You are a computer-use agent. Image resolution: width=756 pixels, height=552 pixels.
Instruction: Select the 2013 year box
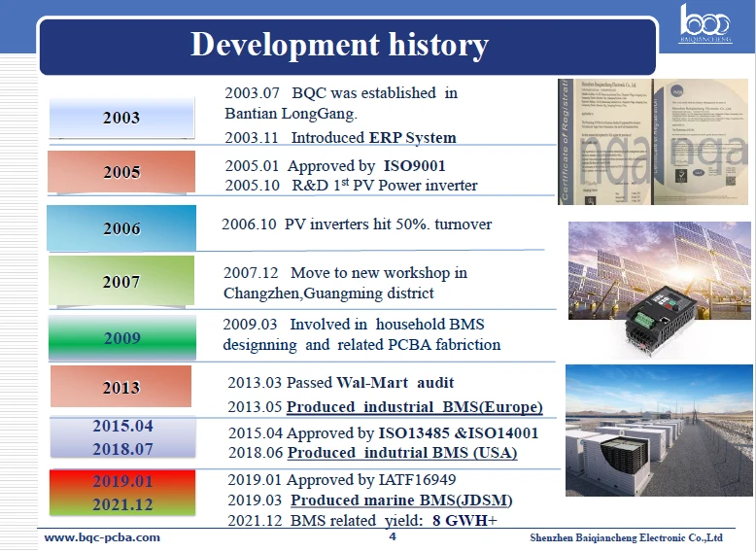(x=121, y=387)
